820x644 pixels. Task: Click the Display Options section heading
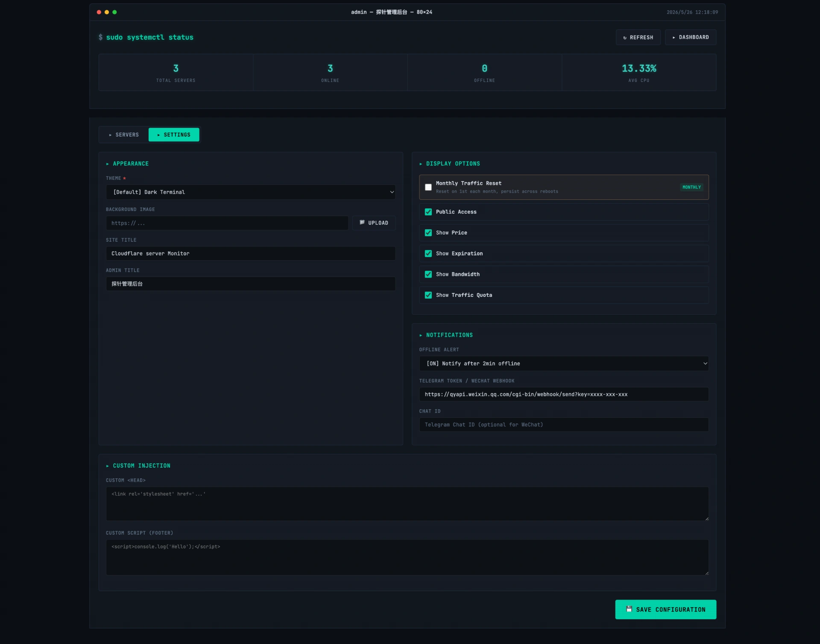pyautogui.click(x=450, y=164)
